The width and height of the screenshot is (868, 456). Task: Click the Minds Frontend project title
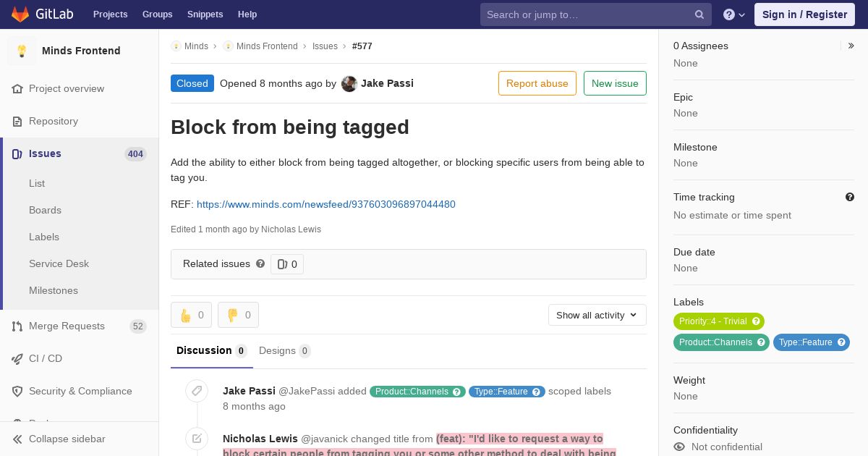(81, 51)
